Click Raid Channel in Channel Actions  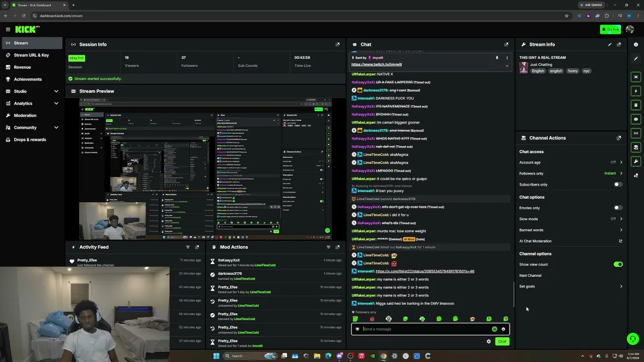pyautogui.click(x=530, y=276)
